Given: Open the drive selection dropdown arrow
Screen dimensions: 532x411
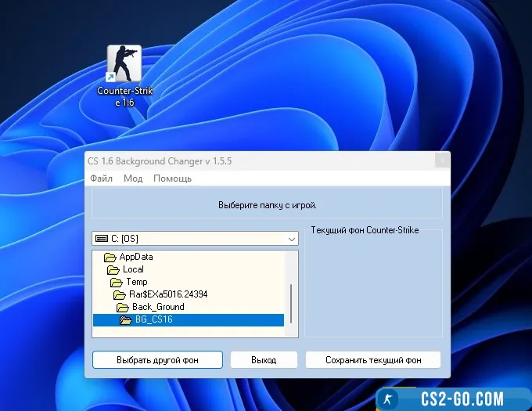Looking at the screenshot, I should coord(291,238).
